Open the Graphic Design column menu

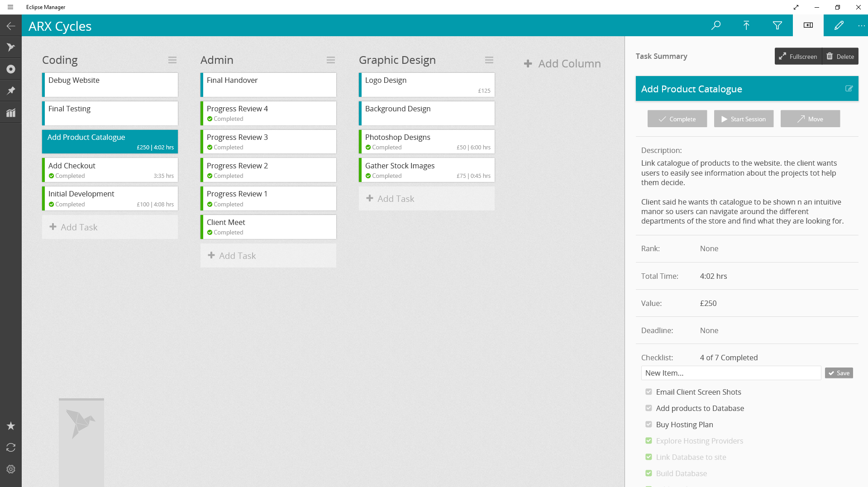point(489,60)
